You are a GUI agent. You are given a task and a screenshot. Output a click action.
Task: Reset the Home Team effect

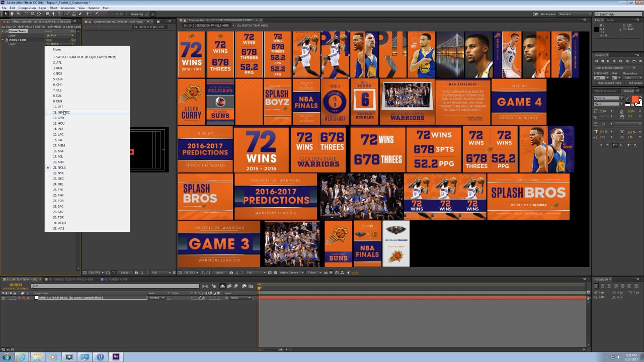tap(48, 31)
